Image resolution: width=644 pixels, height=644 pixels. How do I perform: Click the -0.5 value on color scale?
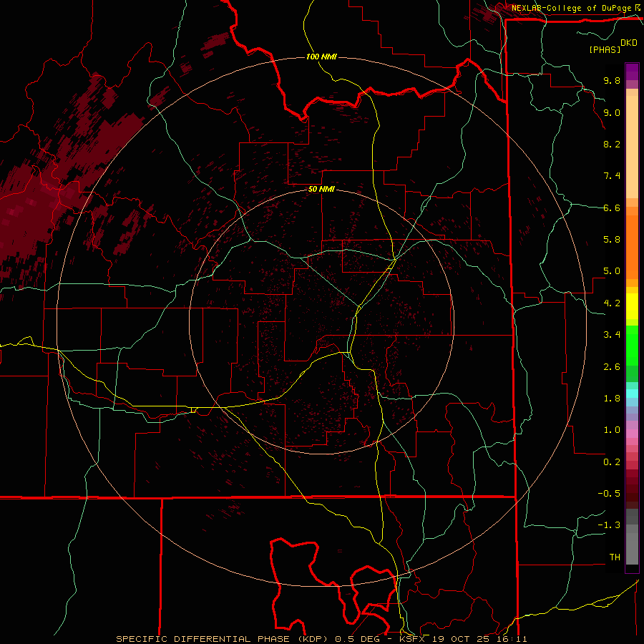tap(609, 494)
